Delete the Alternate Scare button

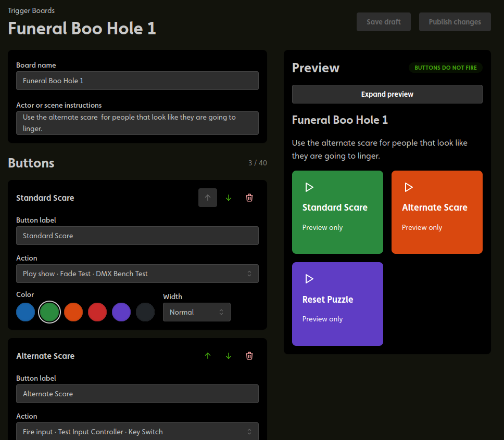[x=249, y=356]
